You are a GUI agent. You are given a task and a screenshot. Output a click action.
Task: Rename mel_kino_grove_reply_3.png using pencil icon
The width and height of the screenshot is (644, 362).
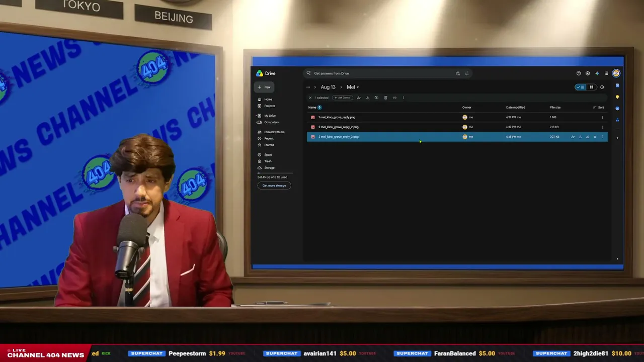pyautogui.click(x=587, y=137)
